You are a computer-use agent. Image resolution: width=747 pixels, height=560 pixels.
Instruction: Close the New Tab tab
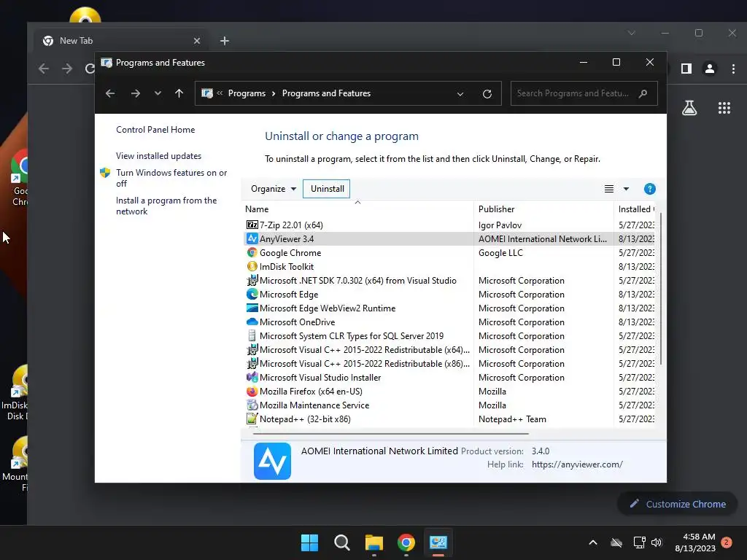click(197, 41)
